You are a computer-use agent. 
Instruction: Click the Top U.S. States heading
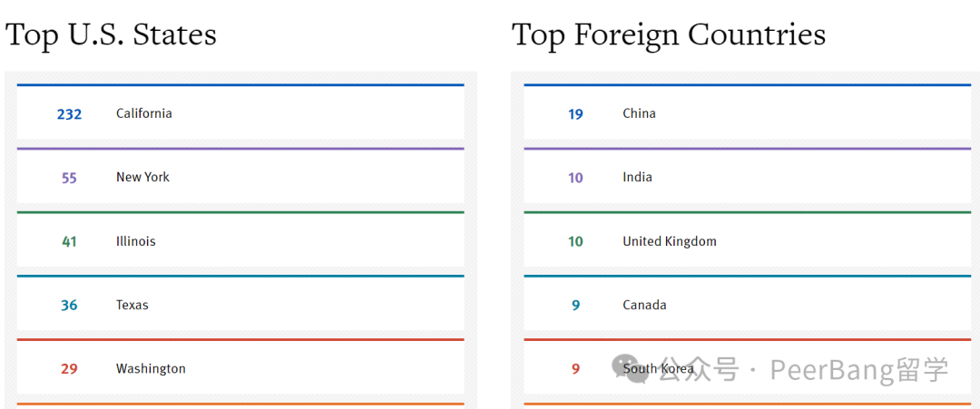click(112, 34)
